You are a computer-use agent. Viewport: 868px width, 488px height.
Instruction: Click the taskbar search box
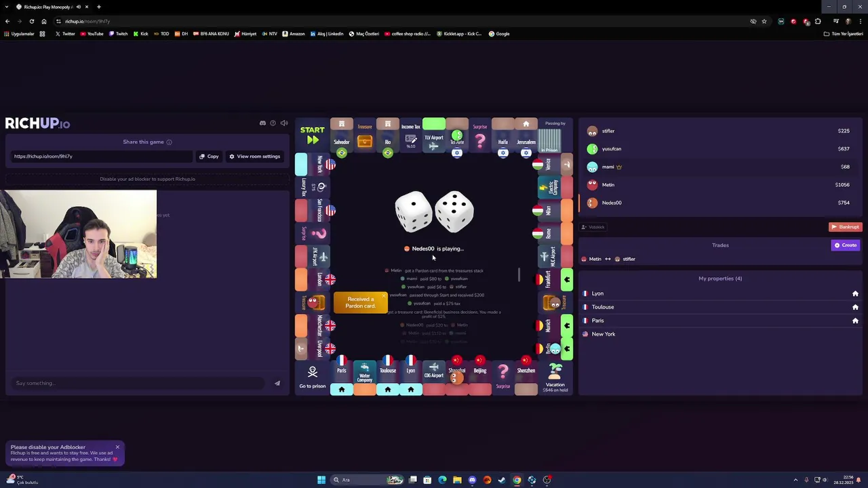367,480
